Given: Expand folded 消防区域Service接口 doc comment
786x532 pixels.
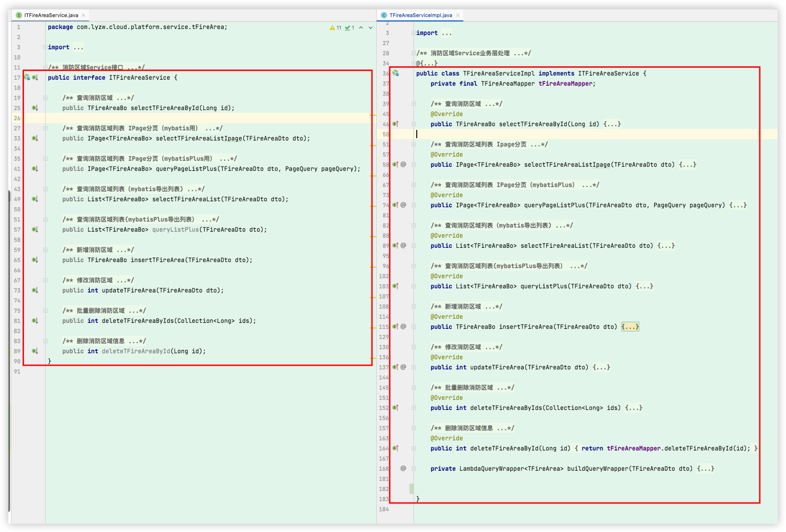Looking at the screenshot, I should pyautogui.click(x=45, y=67).
